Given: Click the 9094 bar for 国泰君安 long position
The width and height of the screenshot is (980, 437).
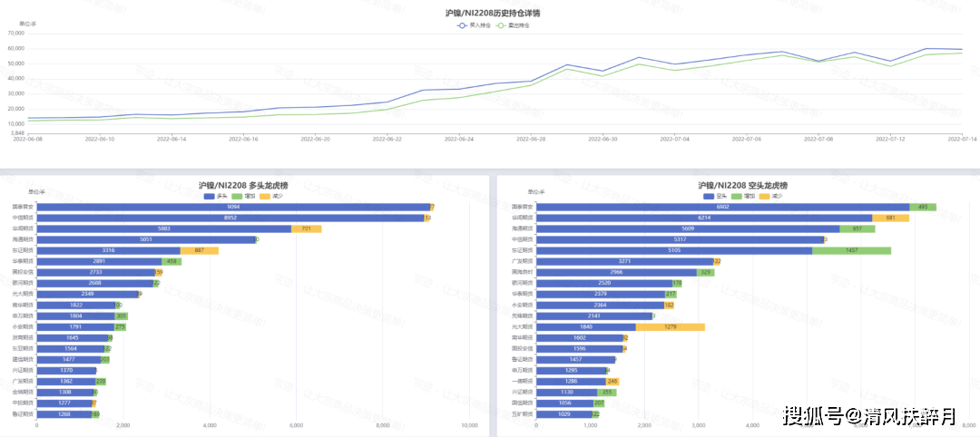Looking at the screenshot, I should click(x=233, y=207).
